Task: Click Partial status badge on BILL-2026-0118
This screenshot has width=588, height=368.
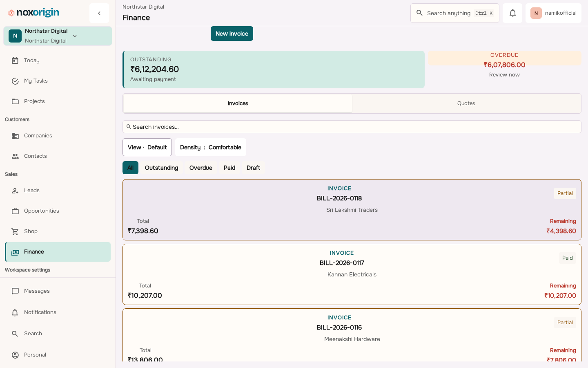Action: [565, 193]
